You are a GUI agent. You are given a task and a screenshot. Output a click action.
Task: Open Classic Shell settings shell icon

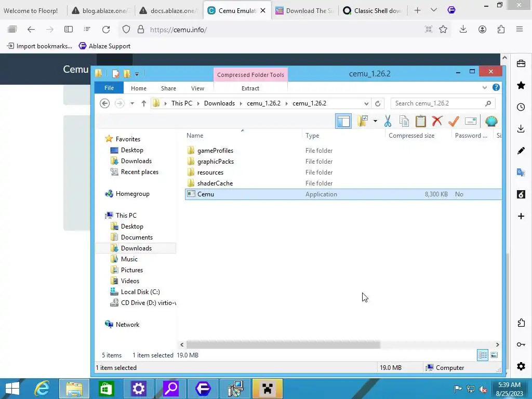491,121
